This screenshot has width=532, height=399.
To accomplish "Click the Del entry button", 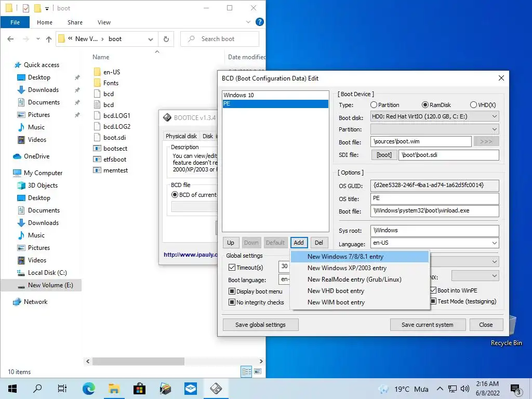I will point(319,243).
